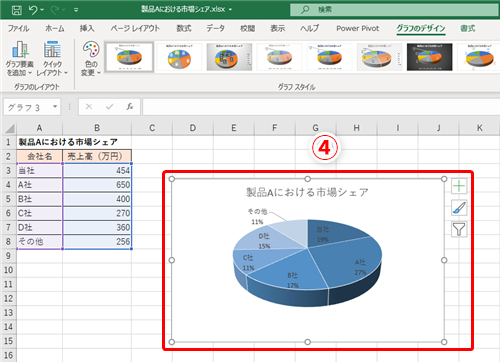Open the 数式 tab
Screen dimensions: 500x362
[x=184, y=29]
